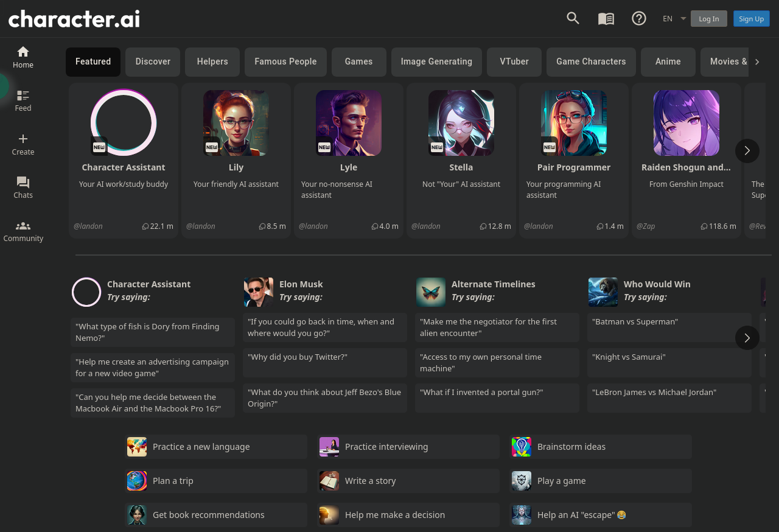The image size is (779, 532).
Task: Click the Character Assistant ring avatar card
Action: click(124, 122)
